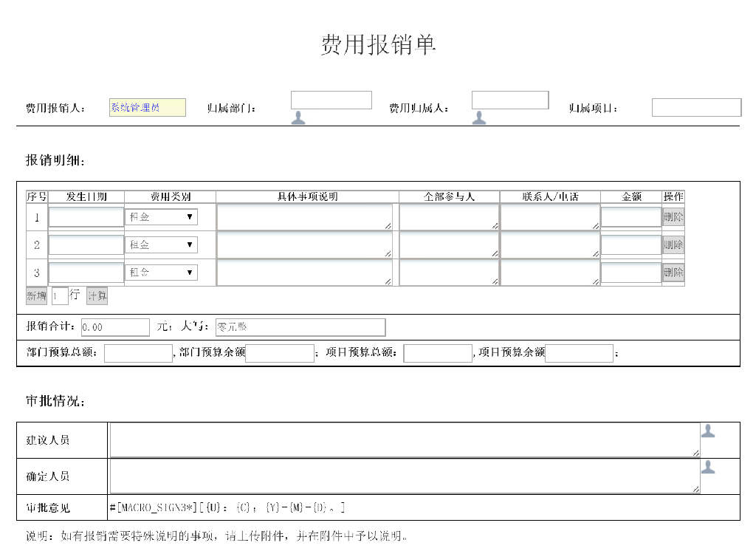756x551 pixels.
Task: Click the 金额 input in row 2
Action: (630, 245)
